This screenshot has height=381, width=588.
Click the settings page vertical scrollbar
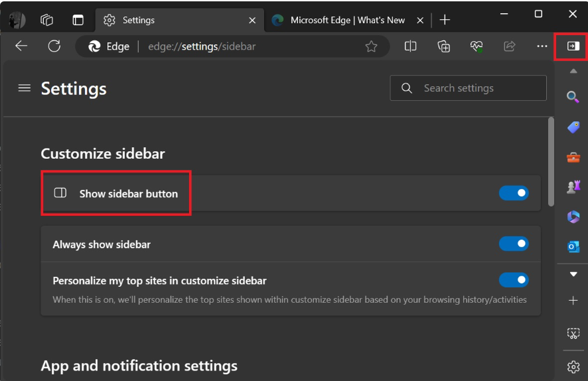551,161
